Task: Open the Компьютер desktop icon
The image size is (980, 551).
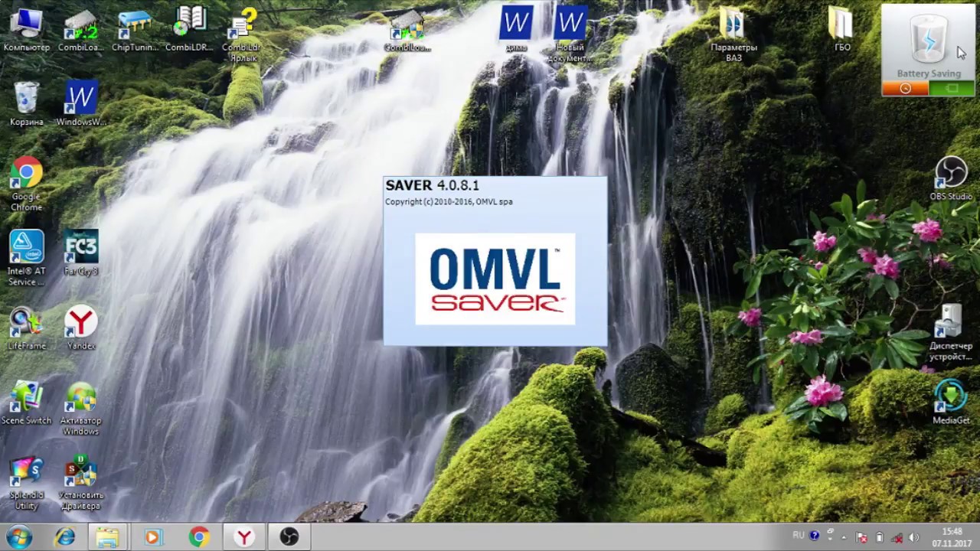Action: (26, 30)
